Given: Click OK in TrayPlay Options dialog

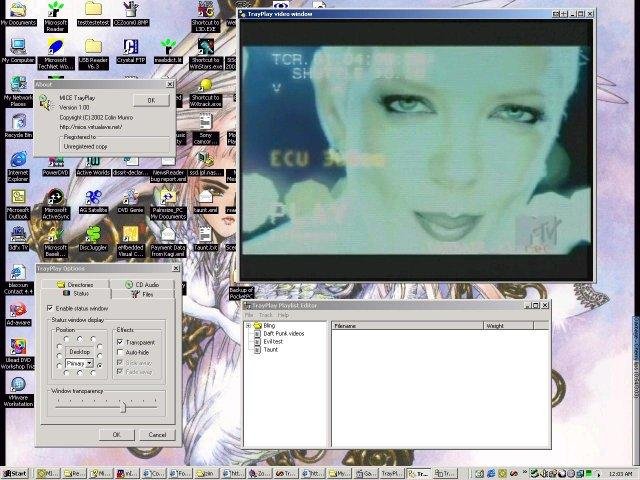Looking at the screenshot, I should tap(117, 435).
